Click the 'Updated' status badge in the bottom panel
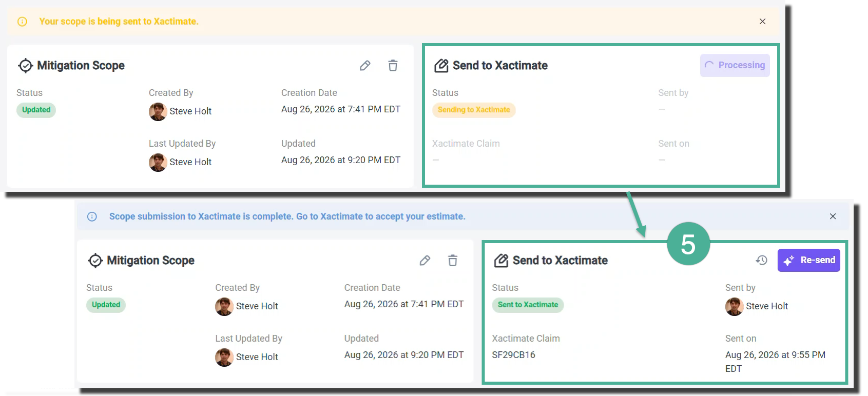The image size is (868, 396). [x=106, y=305]
